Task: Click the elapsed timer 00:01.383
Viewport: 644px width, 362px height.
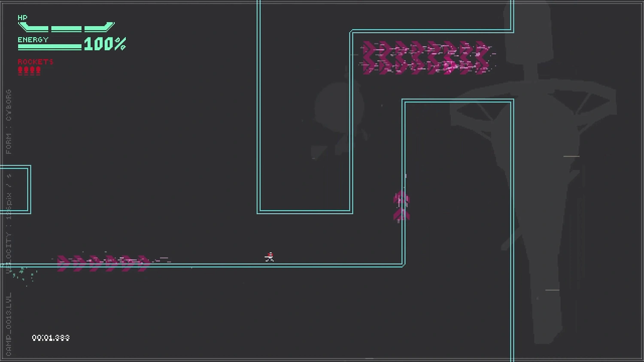Action: [x=51, y=338]
